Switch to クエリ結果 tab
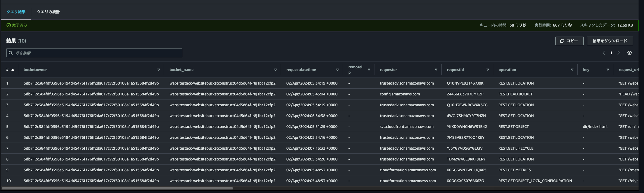The image size is (644, 193). point(16,12)
